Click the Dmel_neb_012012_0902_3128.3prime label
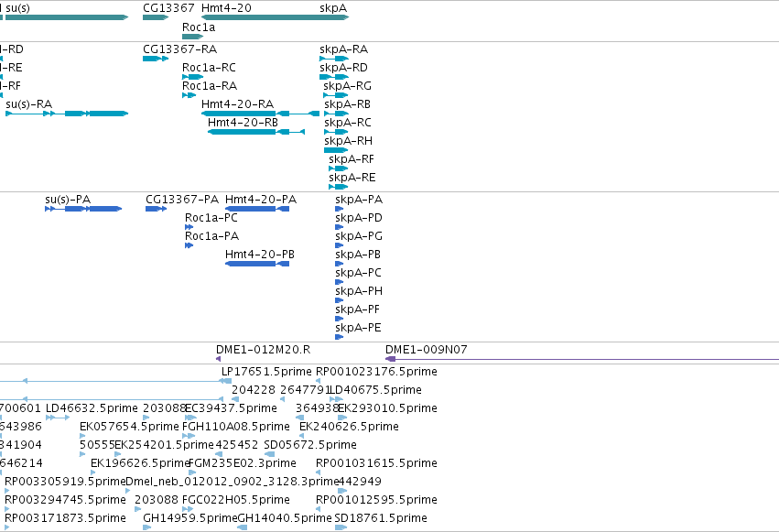779x532 pixels. (x=232, y=483)
